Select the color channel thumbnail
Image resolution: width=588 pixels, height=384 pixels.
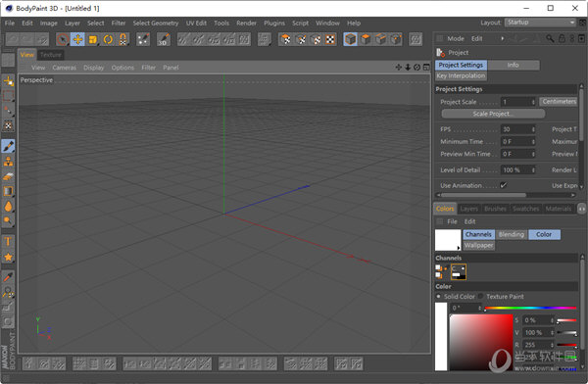459,271
